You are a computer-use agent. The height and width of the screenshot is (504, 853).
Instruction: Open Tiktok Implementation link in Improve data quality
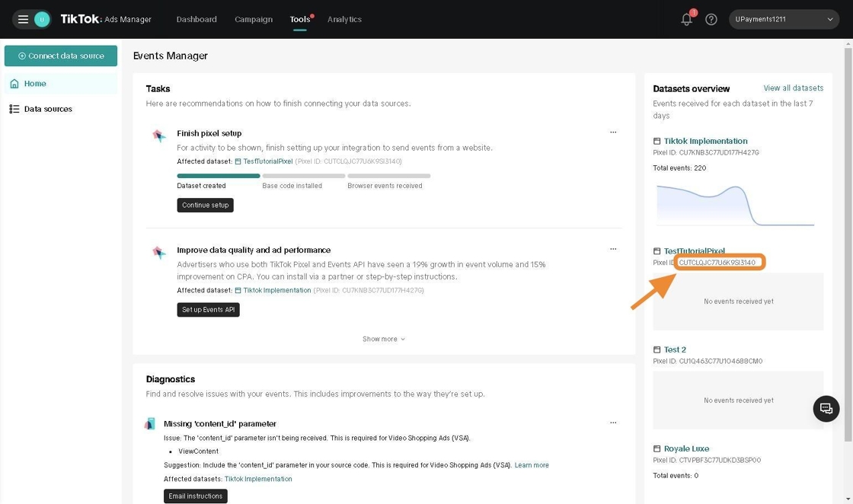tap(277, 290)
